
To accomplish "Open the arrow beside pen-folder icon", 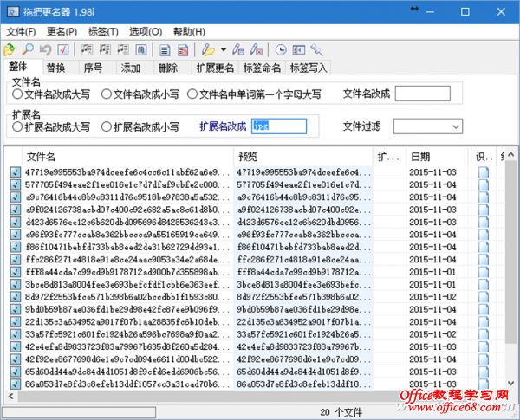I will pyautogui.click(x=224, y=50).
